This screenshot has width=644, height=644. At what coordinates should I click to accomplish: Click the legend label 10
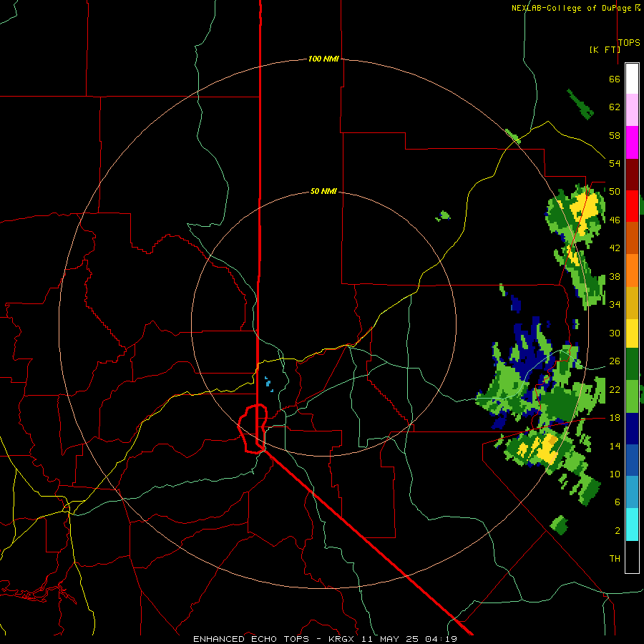[615, 474]
